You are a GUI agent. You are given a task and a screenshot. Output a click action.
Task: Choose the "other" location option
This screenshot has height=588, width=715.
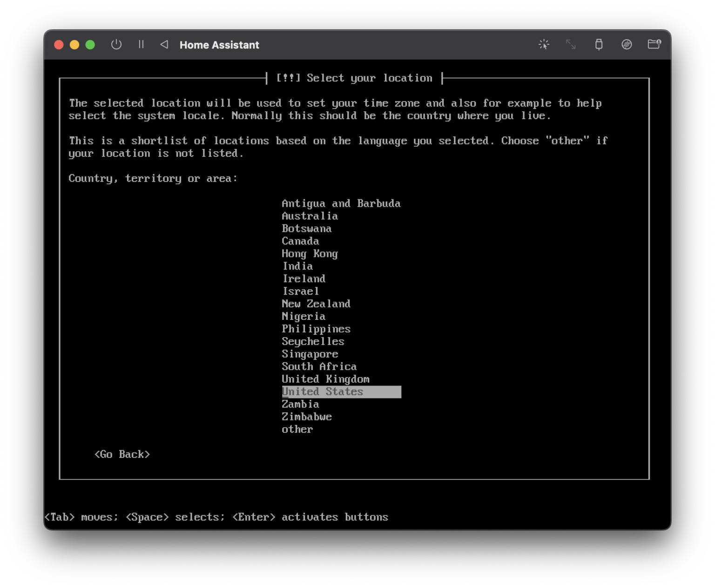[297, 429]
